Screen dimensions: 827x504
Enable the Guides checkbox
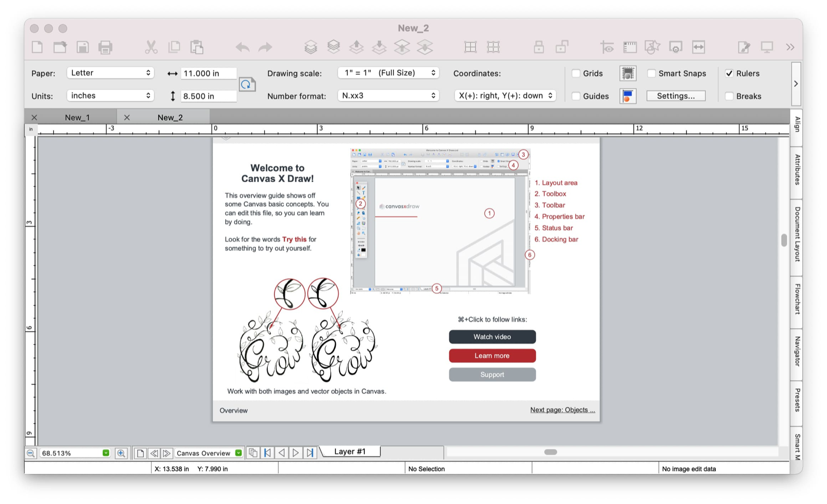click(576, 96)
